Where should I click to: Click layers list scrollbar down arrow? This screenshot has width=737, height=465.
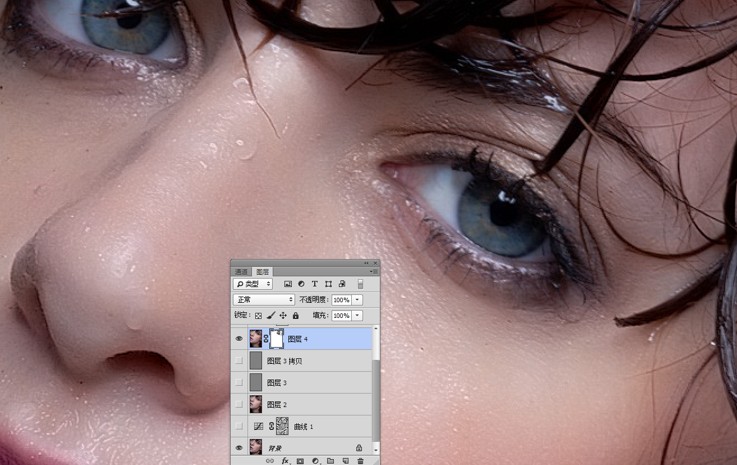point(376,450)
